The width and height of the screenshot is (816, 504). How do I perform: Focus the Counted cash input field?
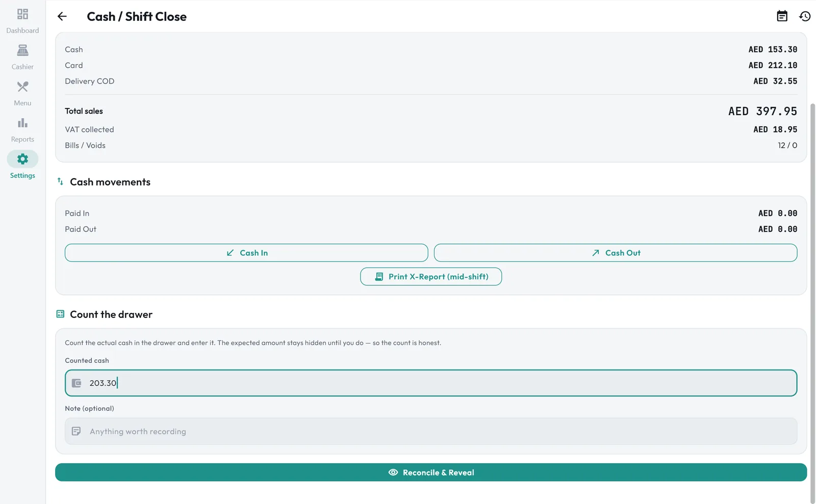(431, 383)
